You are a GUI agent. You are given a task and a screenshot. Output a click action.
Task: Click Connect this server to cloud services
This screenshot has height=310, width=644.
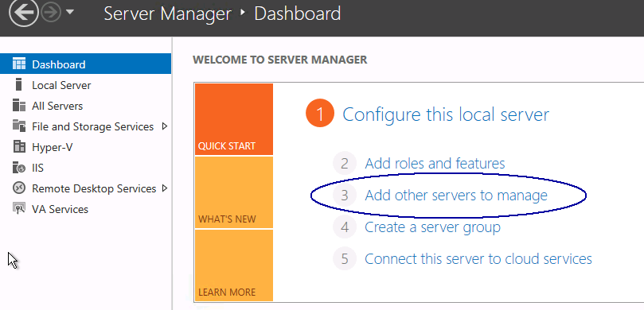[x=478, y=259]
